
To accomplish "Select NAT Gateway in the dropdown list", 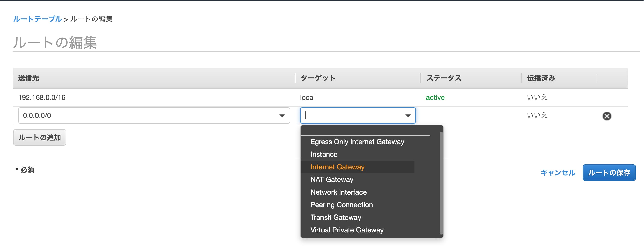I will click(332, 179).
